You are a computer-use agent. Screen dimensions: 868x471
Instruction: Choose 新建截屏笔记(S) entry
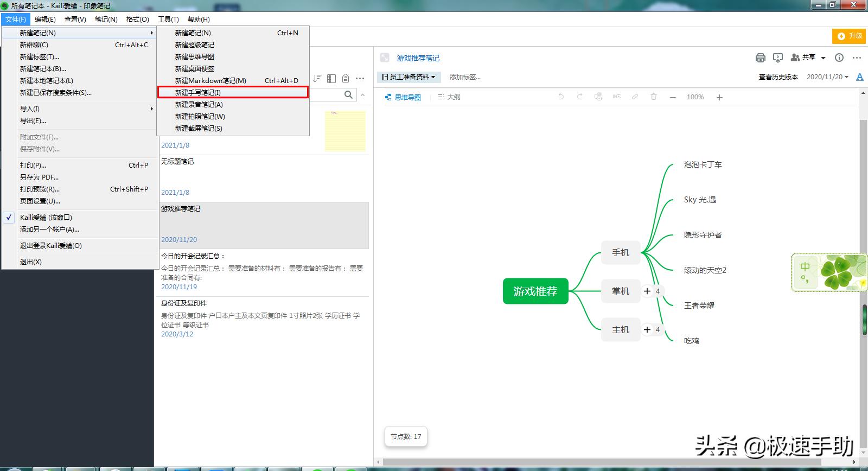point(233,128)
